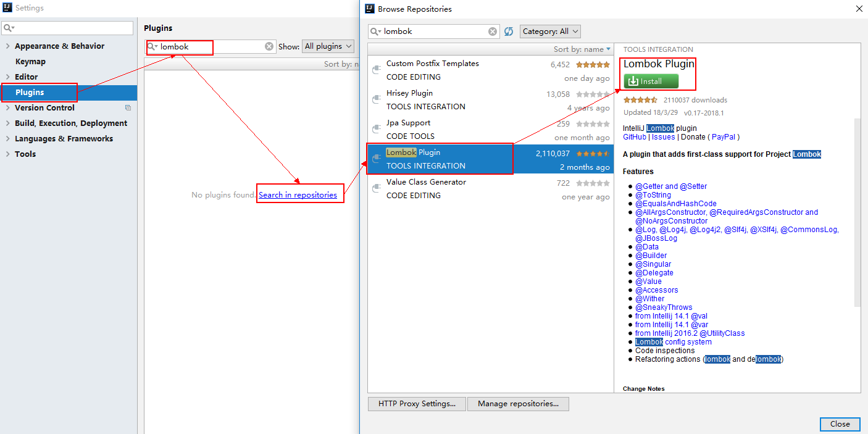Click the search history magnifier in Plugins search box
The image size is (868, 434).
click(x=152, y=46)
